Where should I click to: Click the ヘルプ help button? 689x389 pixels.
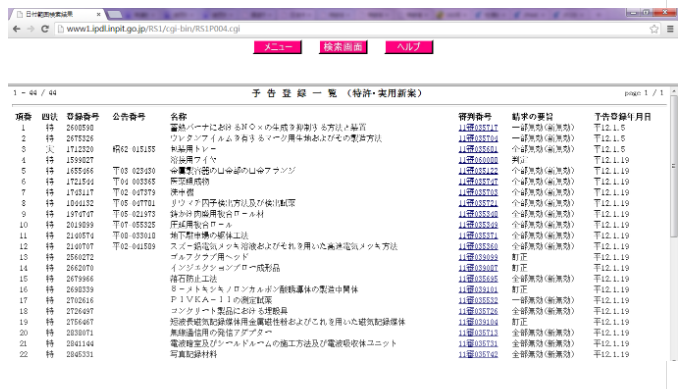[409, 47]
